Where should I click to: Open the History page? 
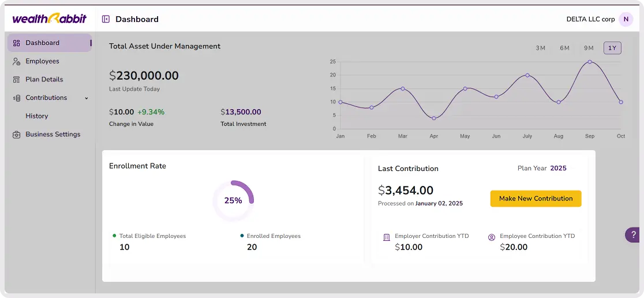(37, 116)
